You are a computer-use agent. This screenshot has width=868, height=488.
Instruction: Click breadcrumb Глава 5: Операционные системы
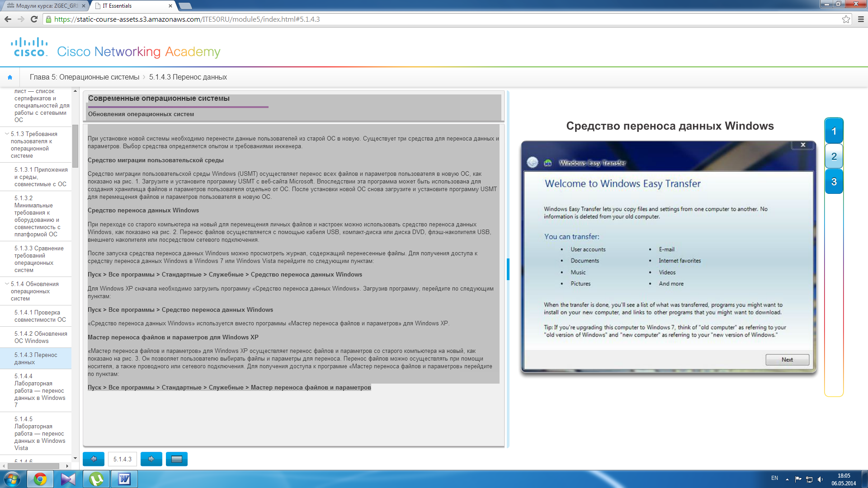(85, 77)
